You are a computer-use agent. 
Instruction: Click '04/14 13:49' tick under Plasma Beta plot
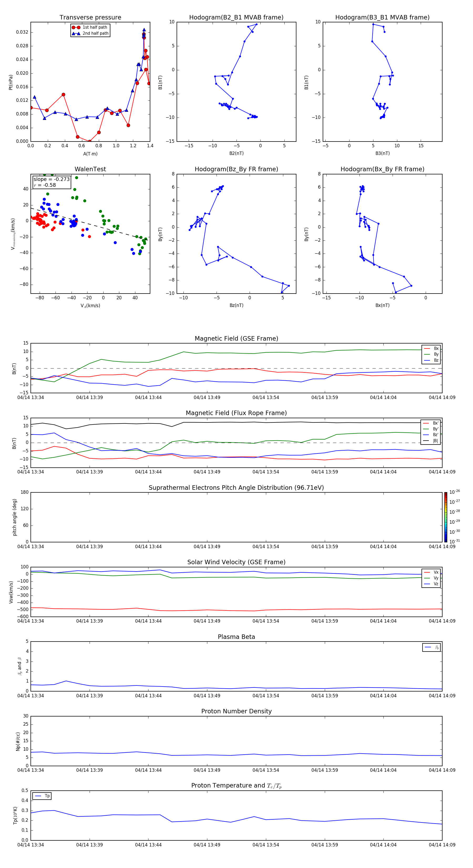point(207,696)
